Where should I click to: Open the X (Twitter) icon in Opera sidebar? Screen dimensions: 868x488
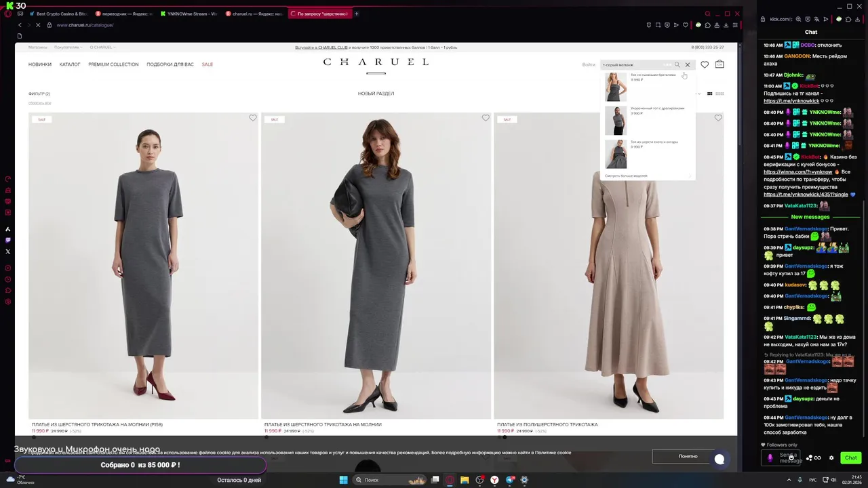pyautogui.click(x=8, y=251)
